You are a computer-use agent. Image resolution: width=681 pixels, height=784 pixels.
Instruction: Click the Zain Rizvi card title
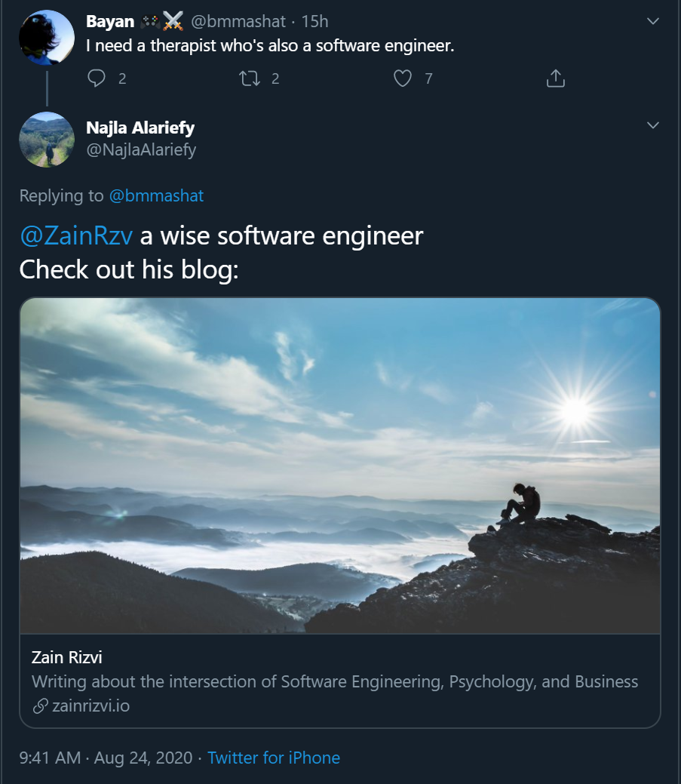(x=67, y=657)
